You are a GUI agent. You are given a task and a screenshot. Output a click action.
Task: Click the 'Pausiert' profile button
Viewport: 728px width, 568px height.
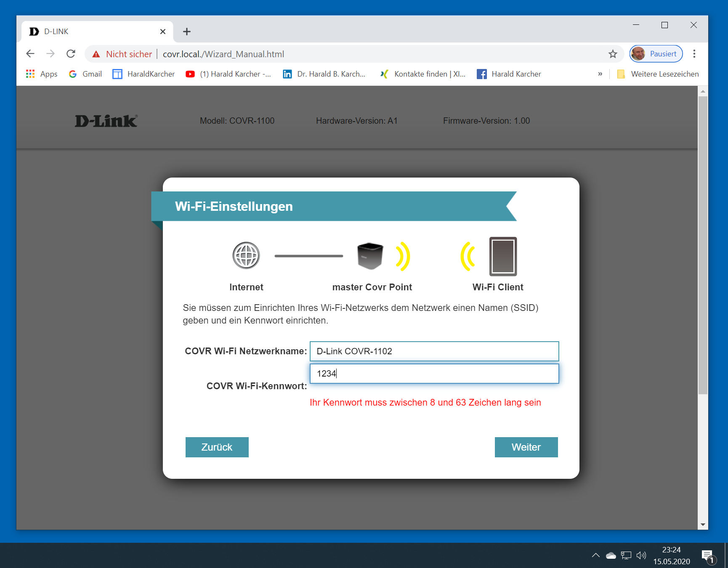point(656,54)
